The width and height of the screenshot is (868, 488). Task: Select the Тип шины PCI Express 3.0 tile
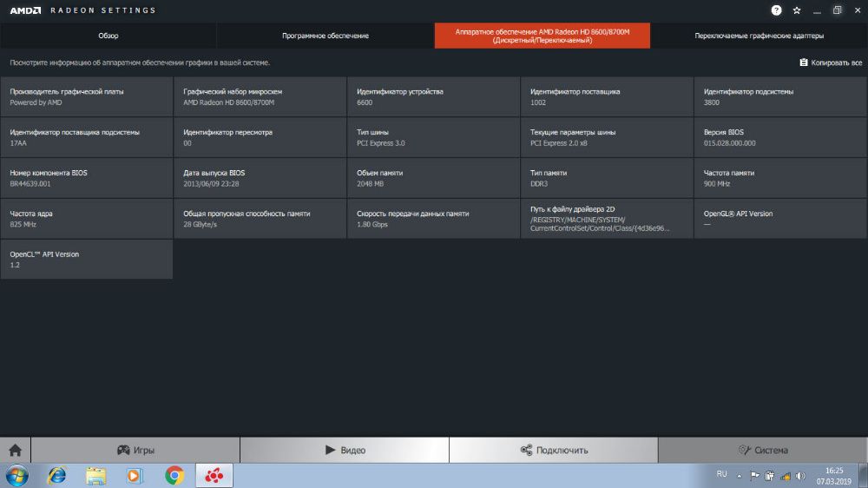point(433,137)
